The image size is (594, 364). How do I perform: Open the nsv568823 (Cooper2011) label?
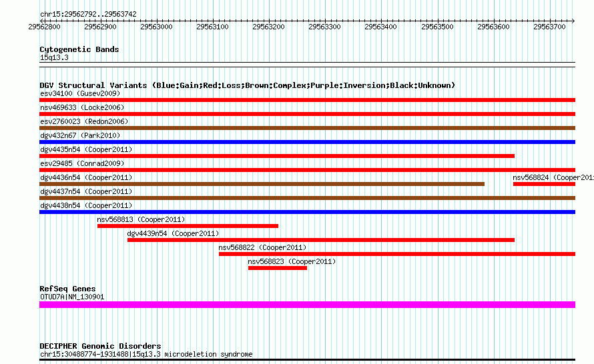coord(292,261)
